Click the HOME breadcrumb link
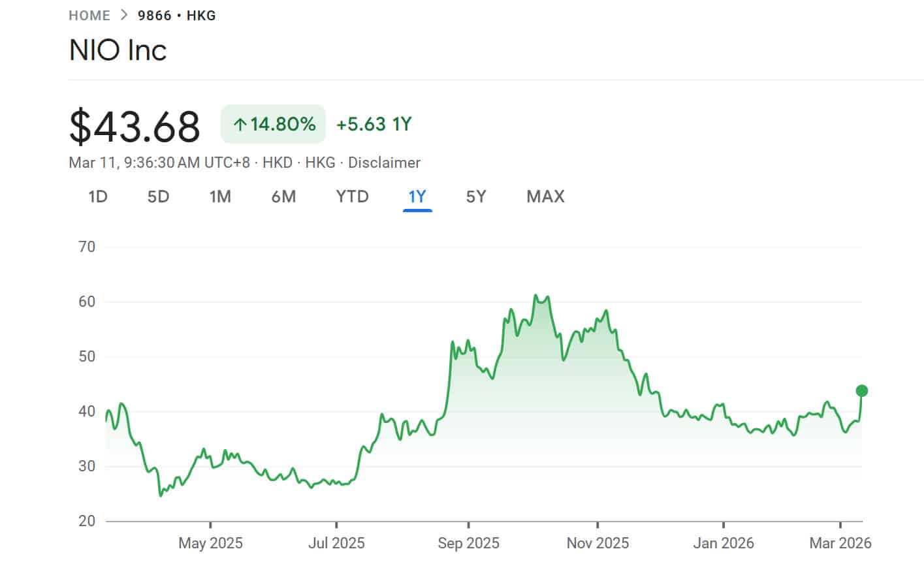Image resolution: width=924 pixels, height=564 pixels. 89,16
